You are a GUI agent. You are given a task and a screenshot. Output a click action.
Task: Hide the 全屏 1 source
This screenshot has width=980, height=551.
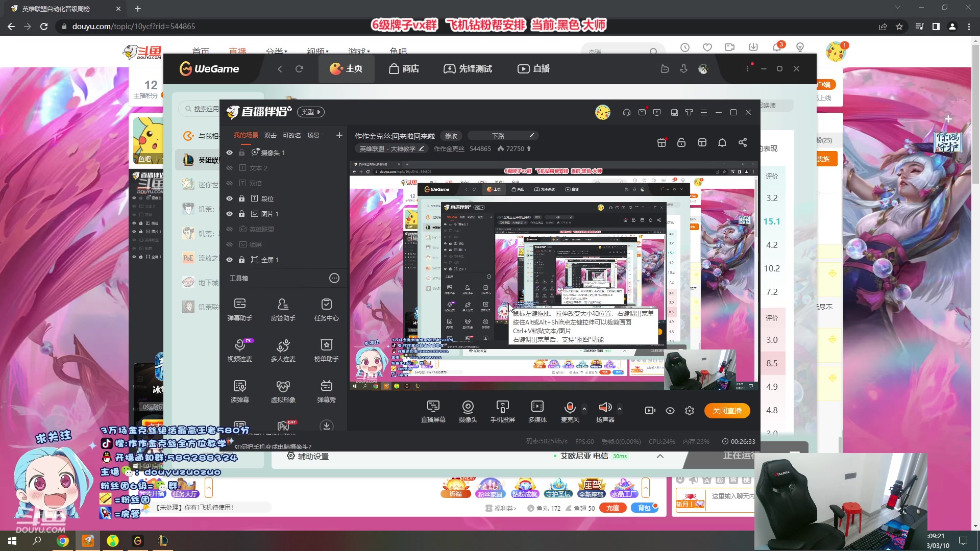tap(230, 260)
